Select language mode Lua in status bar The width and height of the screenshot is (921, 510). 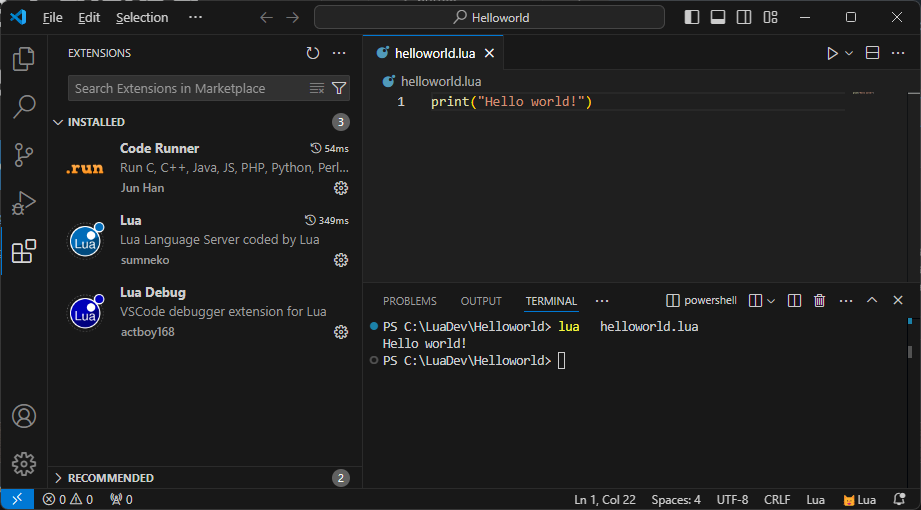click(815, 500)
